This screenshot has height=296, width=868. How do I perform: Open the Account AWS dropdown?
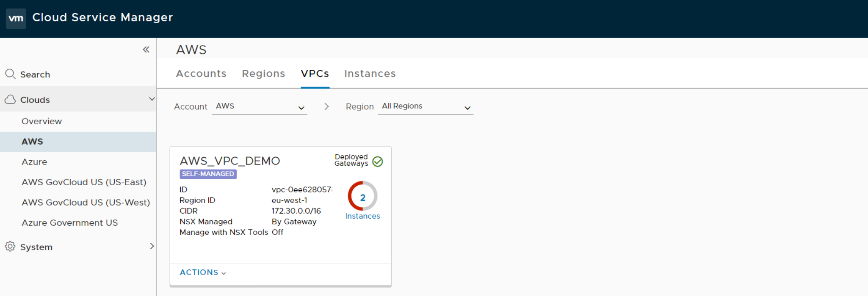point(260,107)
